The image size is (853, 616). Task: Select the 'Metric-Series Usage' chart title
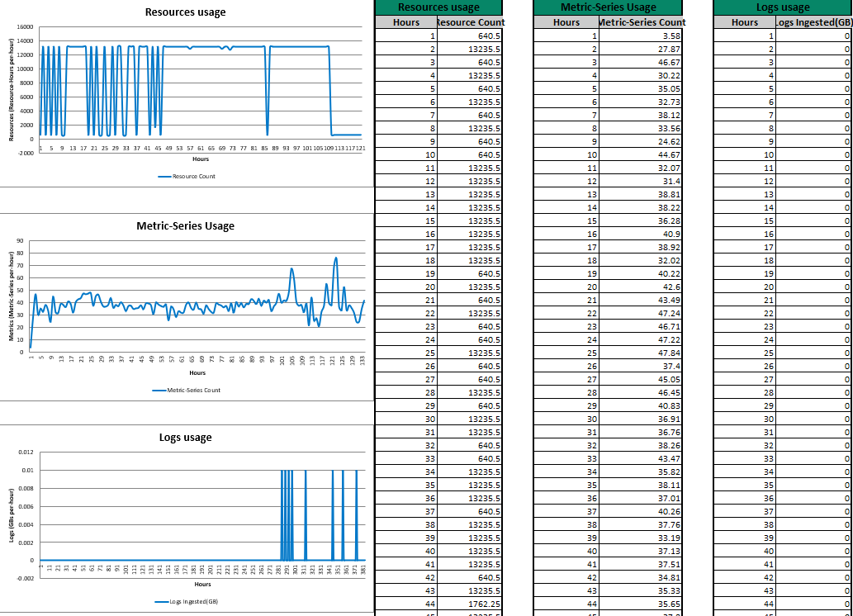(185, 225)
